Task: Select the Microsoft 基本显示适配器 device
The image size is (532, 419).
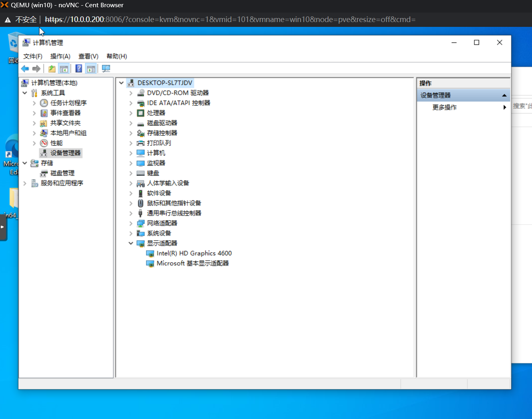Action: pyautogui.click(x=193, y=263)
